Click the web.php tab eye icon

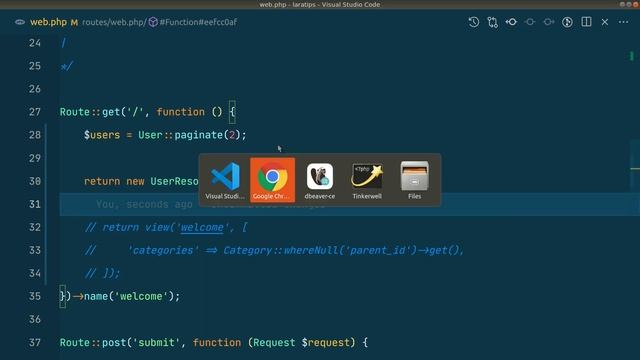20,22
